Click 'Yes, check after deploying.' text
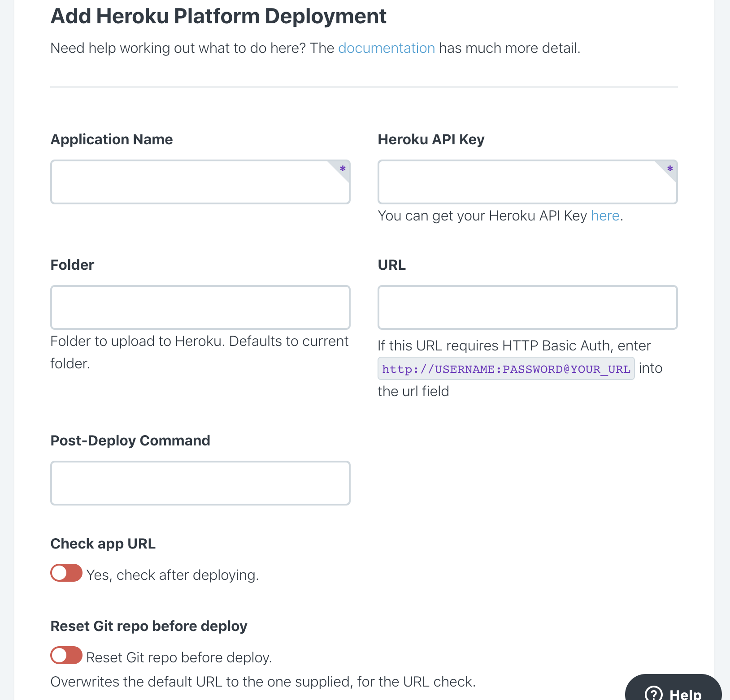Viewport: 730px width, 700px height. [x=173, y=575]
